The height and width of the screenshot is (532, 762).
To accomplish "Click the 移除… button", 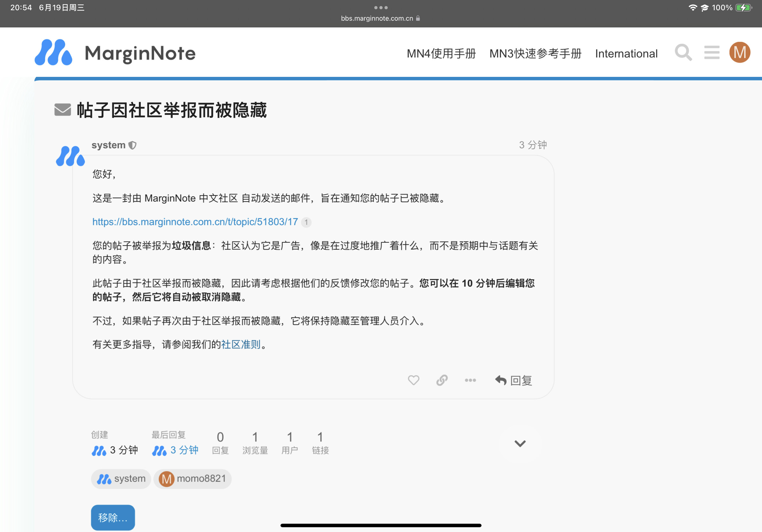I will (113, 517).
